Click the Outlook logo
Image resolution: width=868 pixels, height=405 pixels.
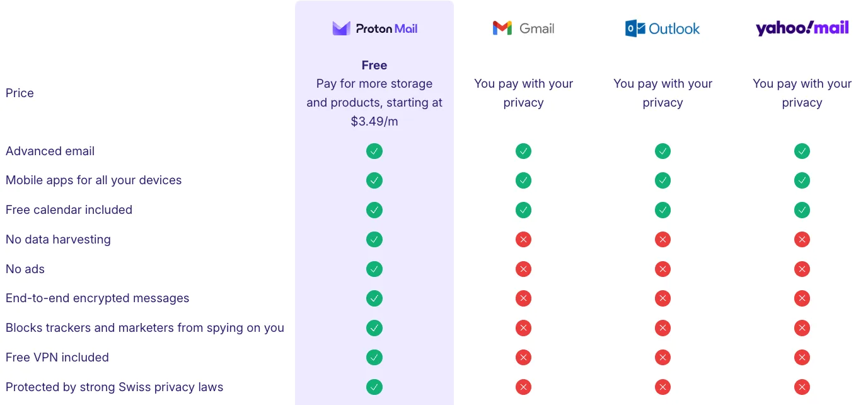(663, 28)
